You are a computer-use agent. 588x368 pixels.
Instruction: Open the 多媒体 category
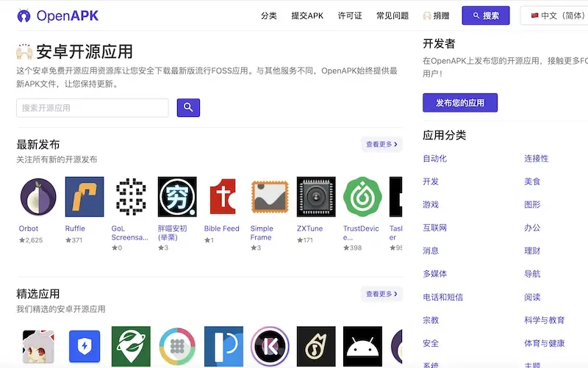pos(435,274)
